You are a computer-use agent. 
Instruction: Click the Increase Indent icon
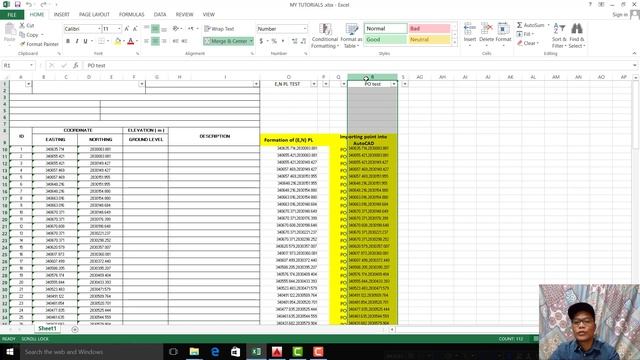pos(184,41)
